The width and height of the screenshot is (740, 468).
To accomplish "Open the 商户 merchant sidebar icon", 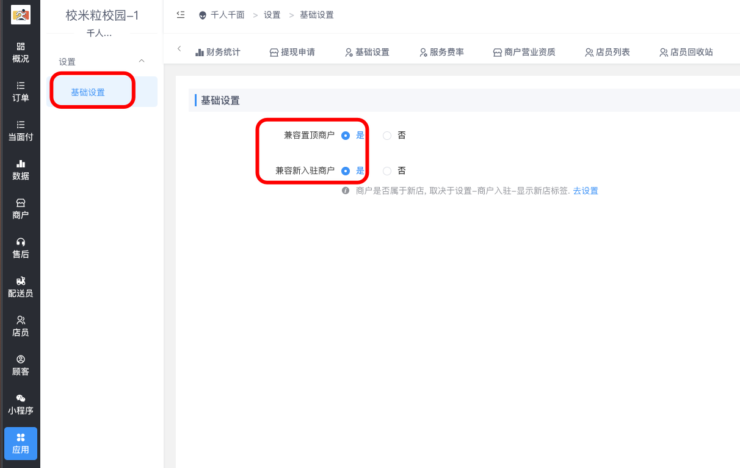I will (20, 209).
